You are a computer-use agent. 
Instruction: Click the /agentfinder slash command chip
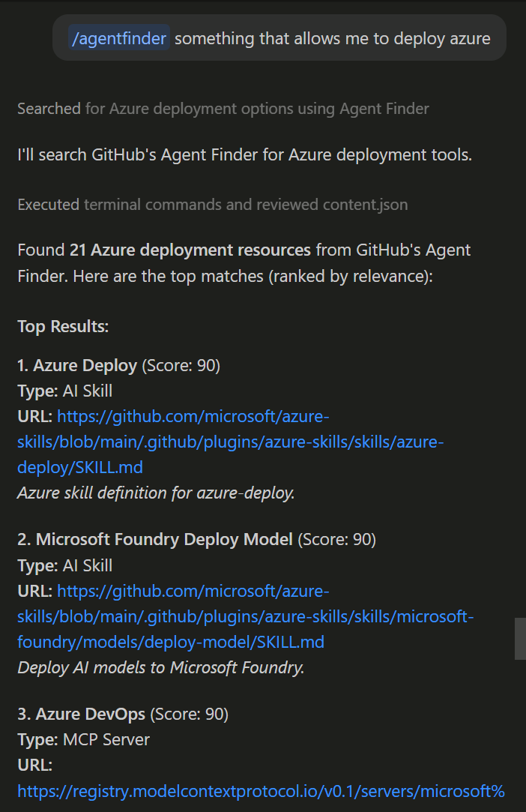[119, 38]
